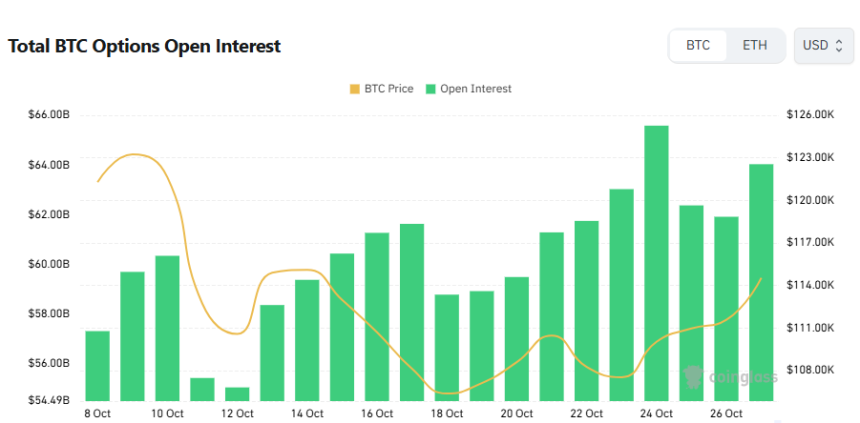Click the $66.00B left axis label

click(x=50, y=115)
